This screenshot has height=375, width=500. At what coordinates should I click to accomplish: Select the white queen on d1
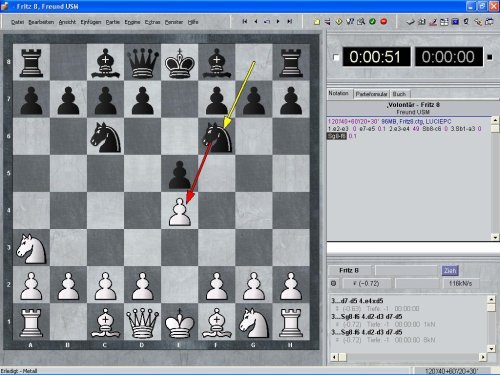(142, 322)
